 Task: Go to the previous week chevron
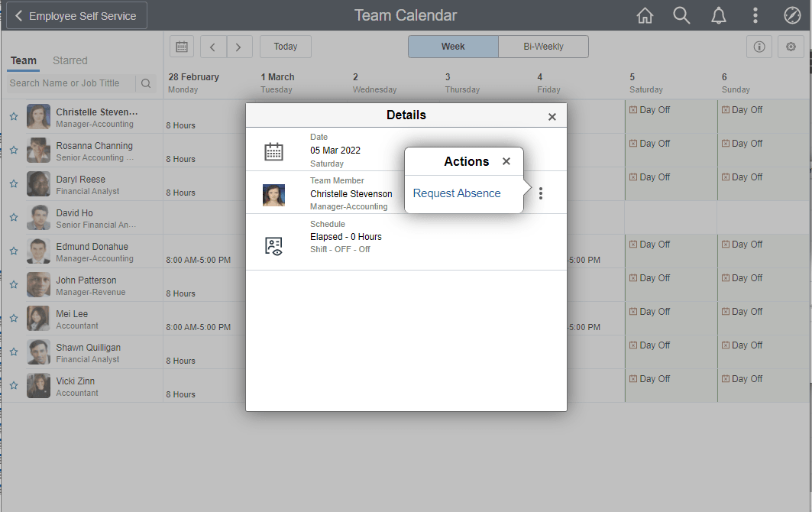click(213, 46)
